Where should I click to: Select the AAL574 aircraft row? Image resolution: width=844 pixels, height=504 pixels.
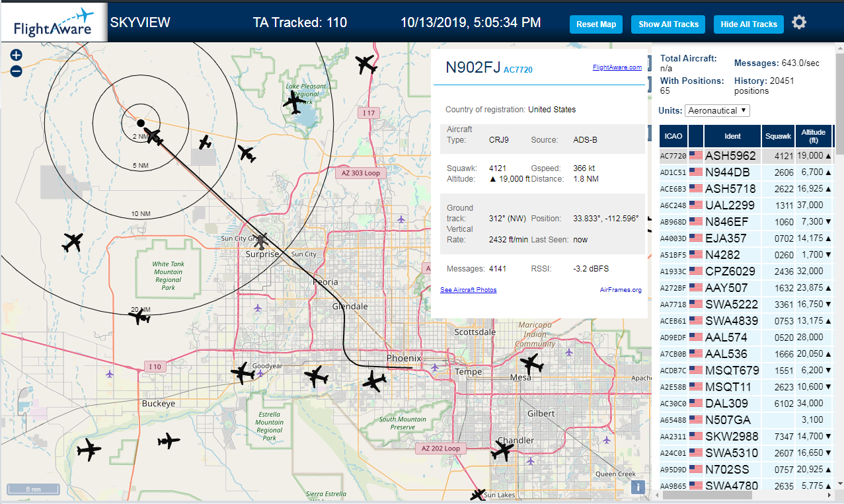point(746,338)
